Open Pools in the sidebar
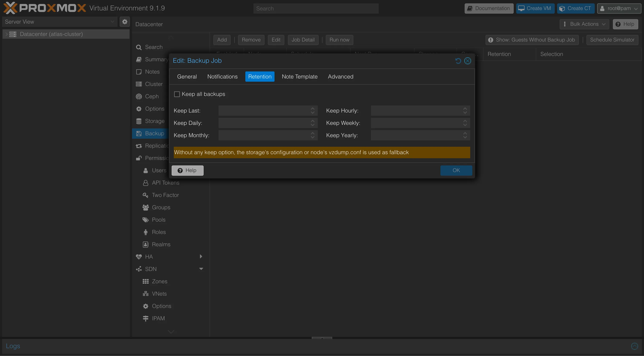The image size is (644, 356). point(158,220)
